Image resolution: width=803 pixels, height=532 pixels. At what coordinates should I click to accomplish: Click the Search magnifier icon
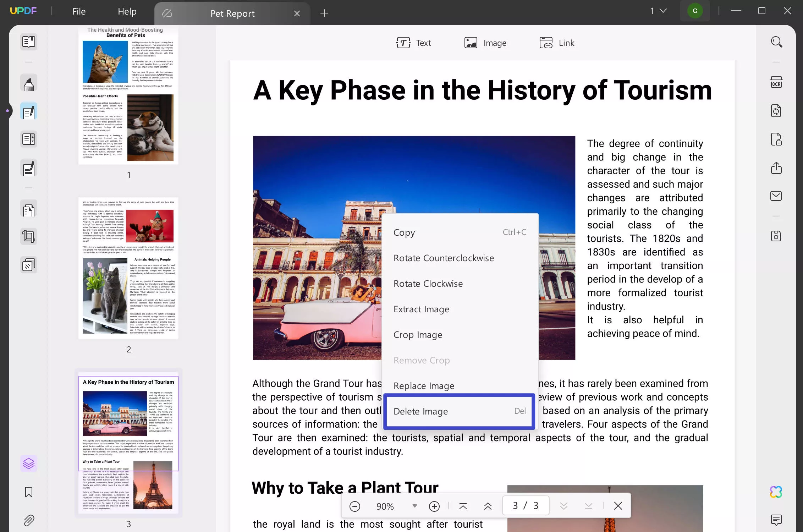click(x=776, y=42)
